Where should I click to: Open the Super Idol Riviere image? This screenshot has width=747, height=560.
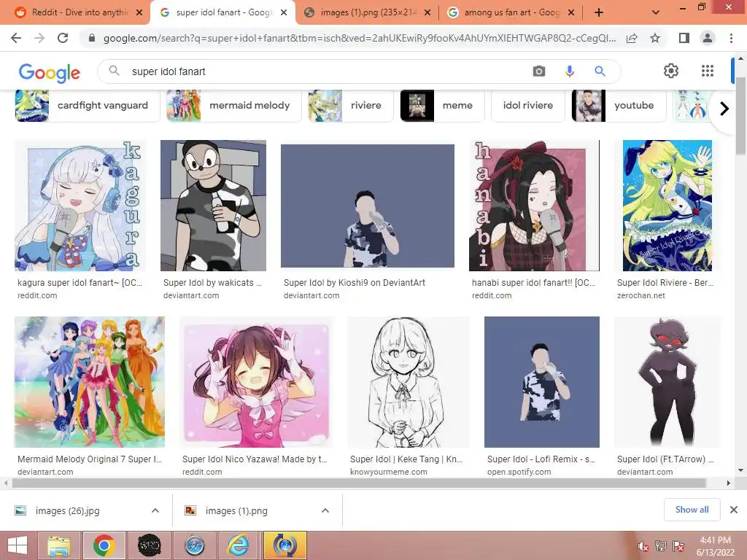click(667, 205)
